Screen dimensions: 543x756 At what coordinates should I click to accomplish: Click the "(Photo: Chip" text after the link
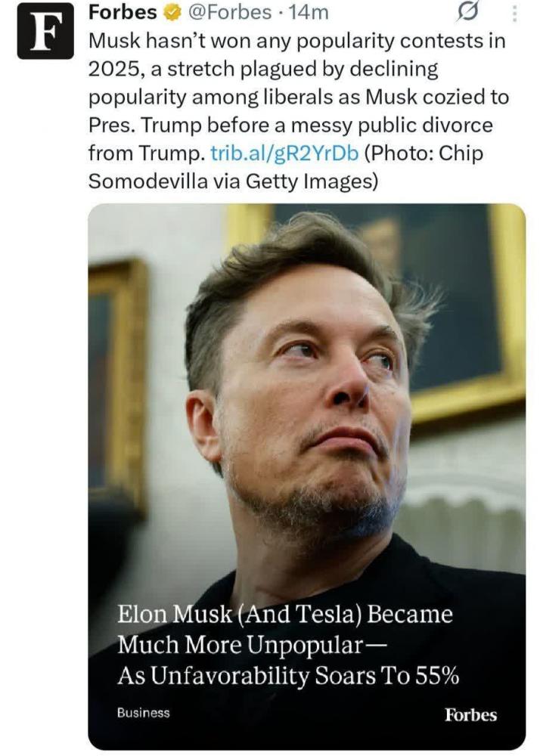pyautogui.click(x=424, y=153)
